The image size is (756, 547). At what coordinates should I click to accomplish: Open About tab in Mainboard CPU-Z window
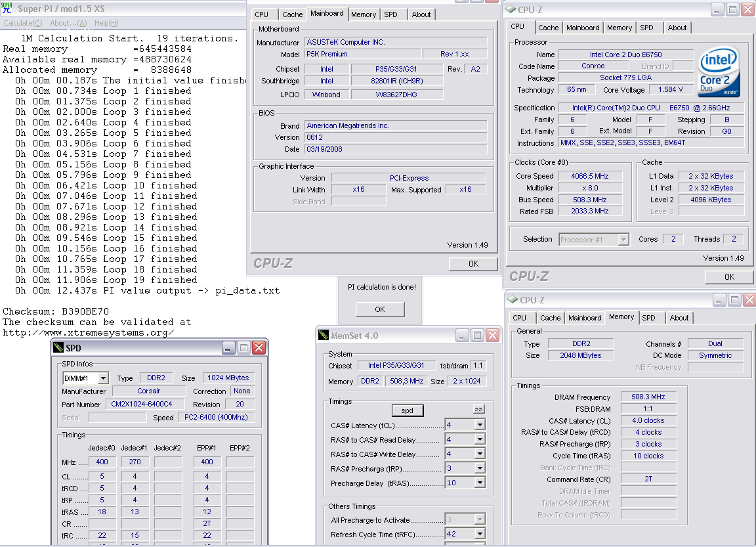pos(421,14)
